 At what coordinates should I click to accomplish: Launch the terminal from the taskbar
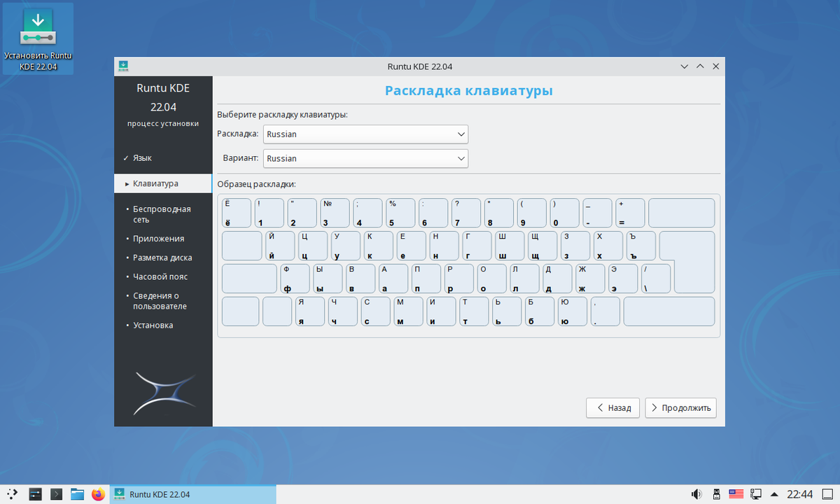click(x=57, y=494)
